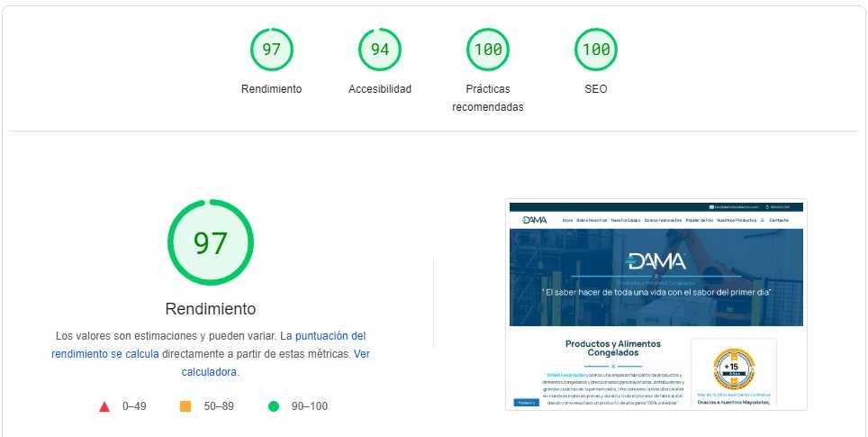Click the DAMA logo in the preview's navigation bar
868x437 pixels.
coord(534,220)
